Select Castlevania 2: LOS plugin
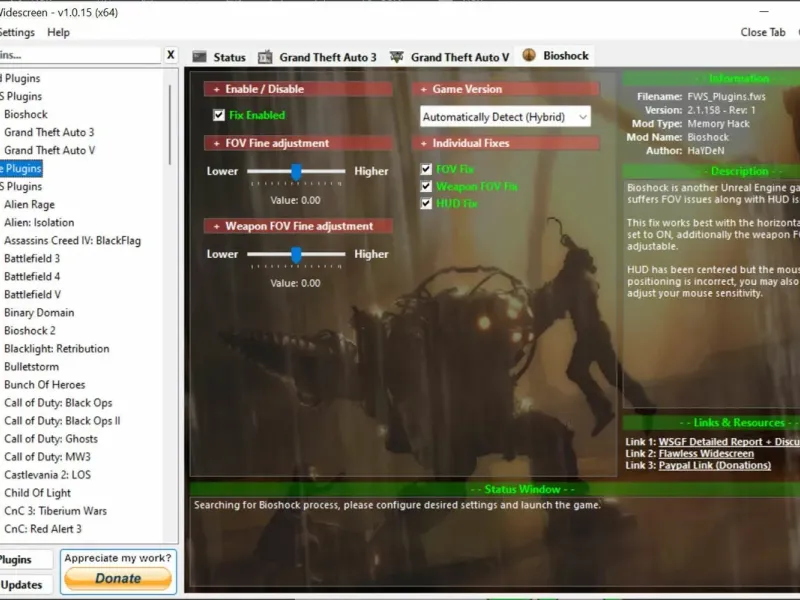 tap(47, 475)
